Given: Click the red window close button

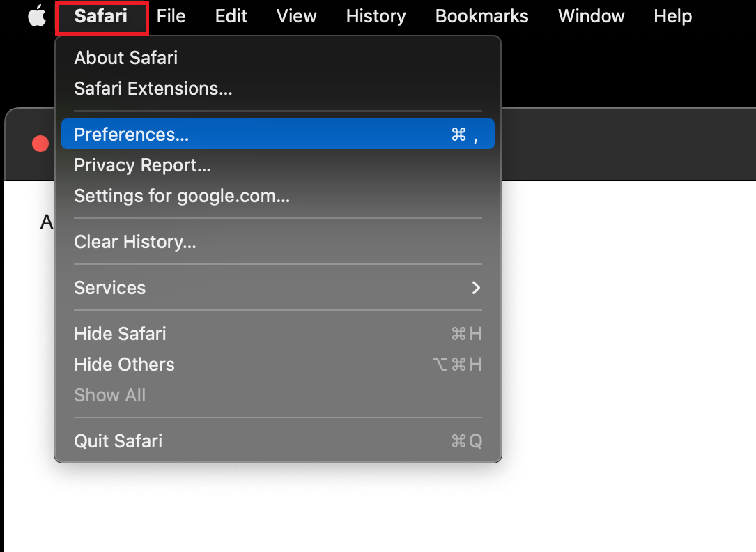Looking at the screenshot, I should 40,144.
